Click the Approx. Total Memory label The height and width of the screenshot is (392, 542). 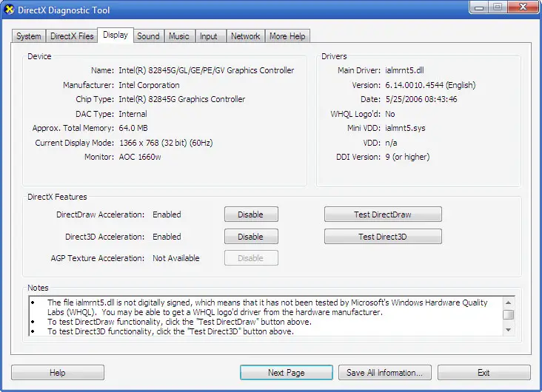[x=73, y=128]
